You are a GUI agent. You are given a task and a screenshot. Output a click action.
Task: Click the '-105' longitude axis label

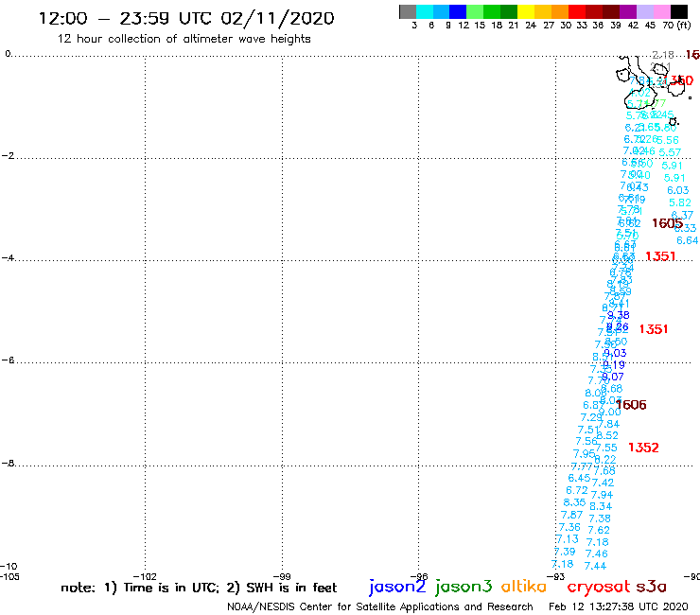pyautogui.click(x=9, y=576)
